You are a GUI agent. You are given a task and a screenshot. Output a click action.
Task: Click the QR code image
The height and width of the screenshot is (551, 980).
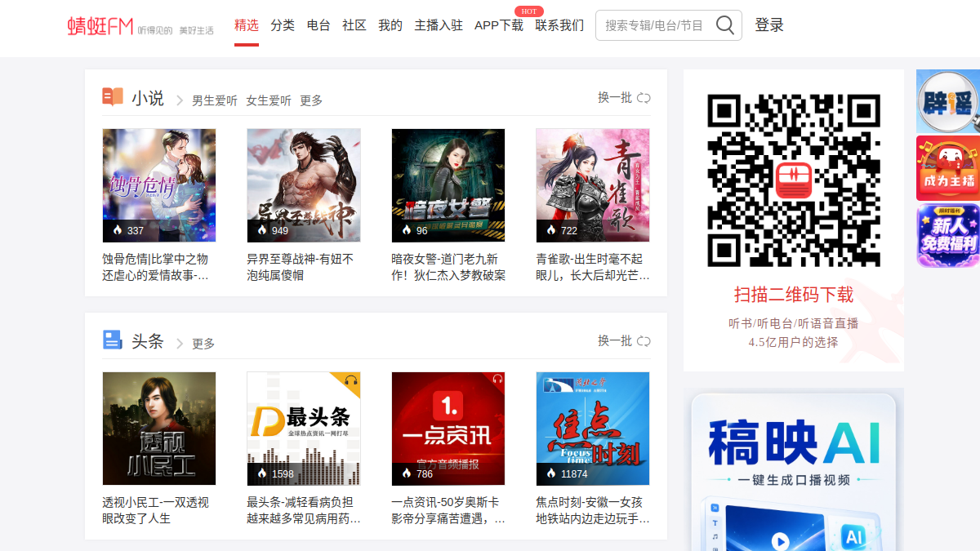click(x=794, y=180)
